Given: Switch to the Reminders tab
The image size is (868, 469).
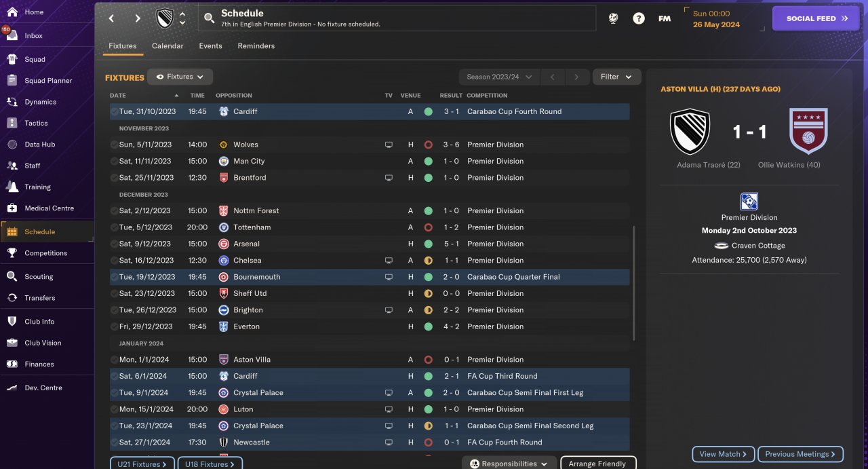Looking at the screenshot, I should click(x=256, y=46).
